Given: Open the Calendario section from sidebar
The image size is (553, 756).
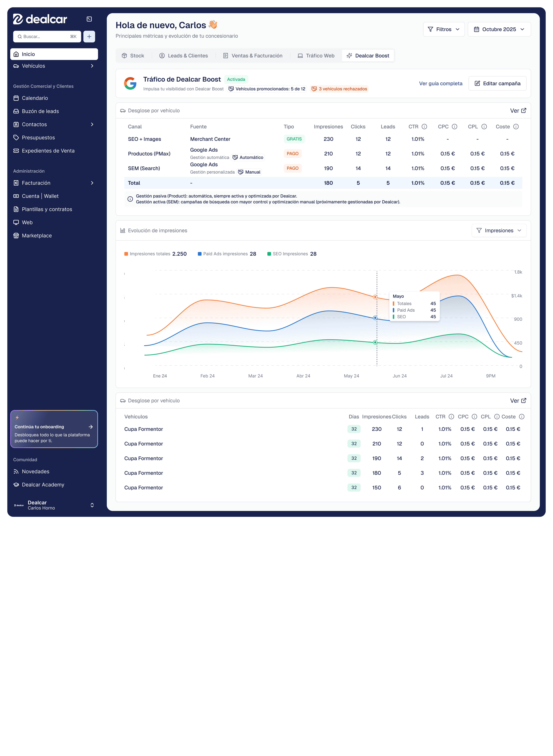Looking at the screenshot, I should [x=35, y=98].
